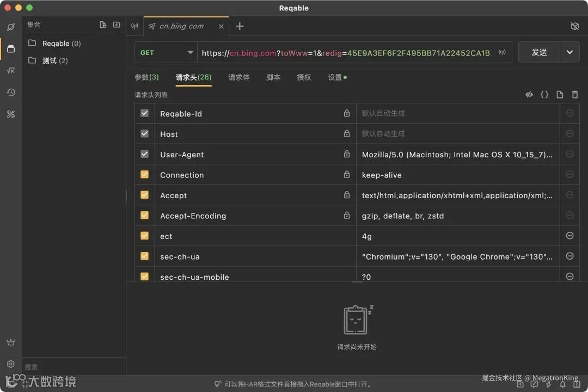Click the collections search box
Viewport: 588px width, 392px height.
pos(74,366)
